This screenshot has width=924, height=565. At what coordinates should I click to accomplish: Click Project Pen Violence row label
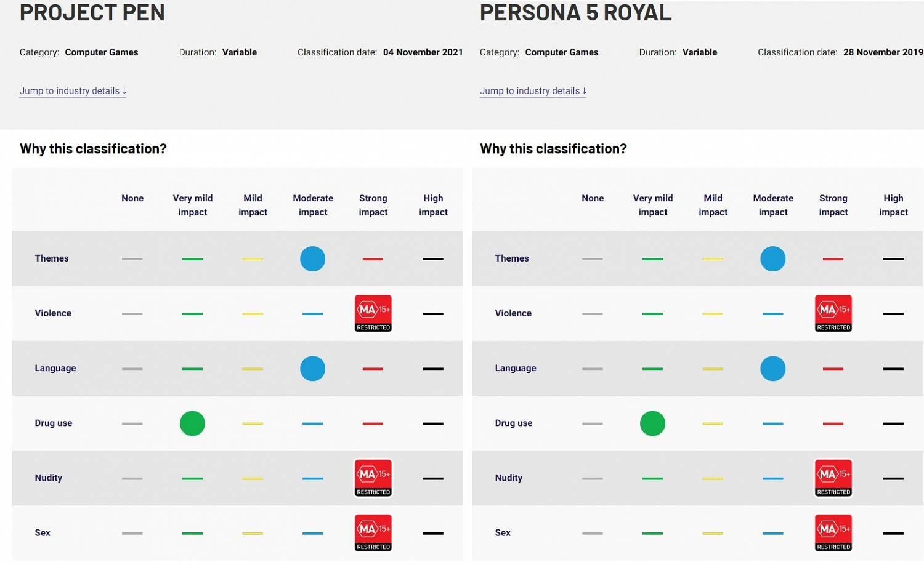(x=53, y=313)
